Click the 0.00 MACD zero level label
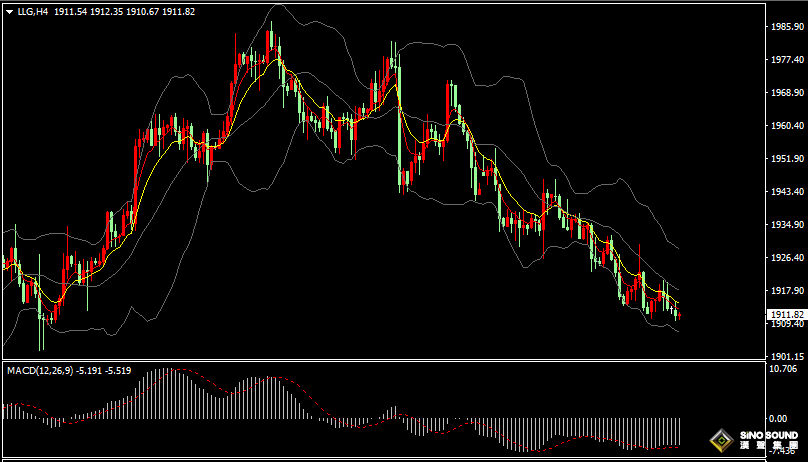808x462 pixels. point(780,418)
